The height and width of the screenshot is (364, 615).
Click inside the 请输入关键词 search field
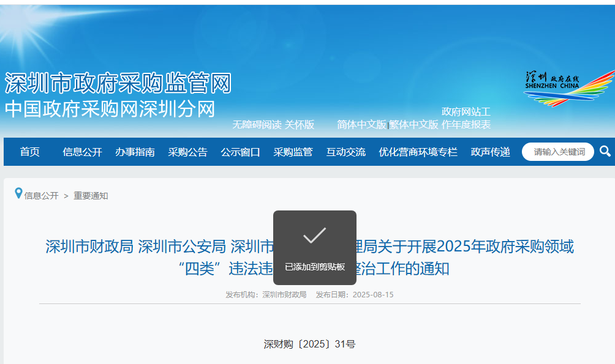point(557,151)
